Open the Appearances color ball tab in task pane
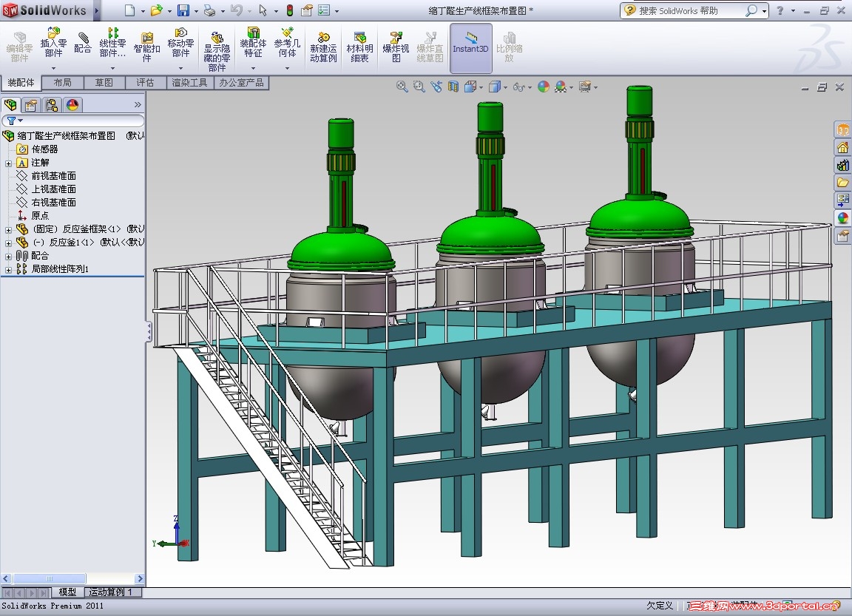This screenshot has width=852, height=616. point(842,217)
